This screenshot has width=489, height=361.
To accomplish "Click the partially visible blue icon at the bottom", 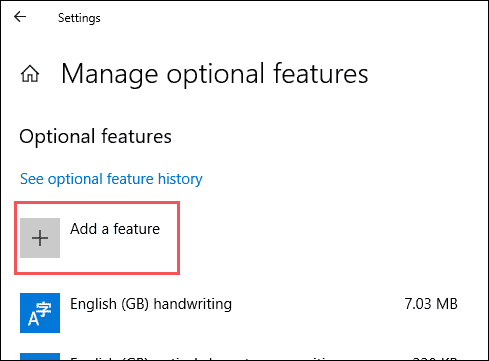I will (x=40, y=356).
